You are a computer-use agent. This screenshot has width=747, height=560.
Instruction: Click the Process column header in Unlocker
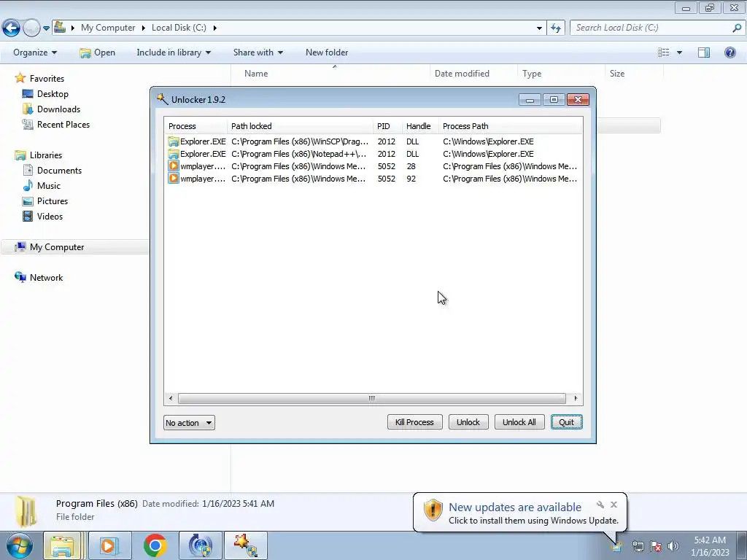tap(196, 126)
